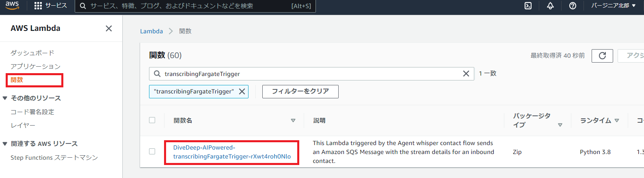Image resolution: width=644 pixels, height=178 pixels.
Task: Remove the transcribingFargateTrigger filter chip
Action: pyautogui.click(x=242, y=91)
